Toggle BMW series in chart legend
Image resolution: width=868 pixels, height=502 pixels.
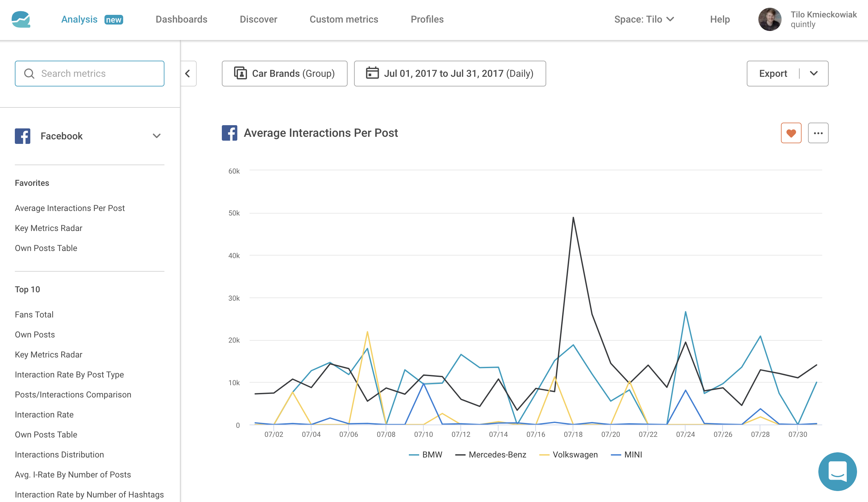coord(425,455)
